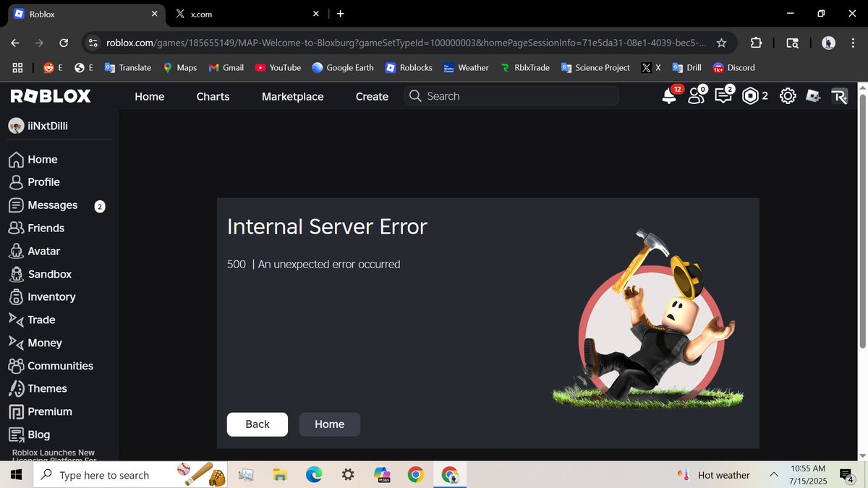Open Roblox settings gear in header
This screenshot has height=488, width=868.
point(788,96)
